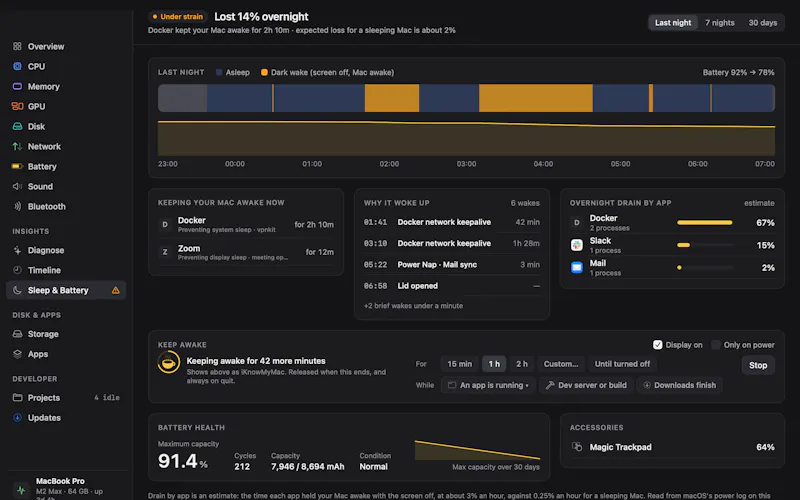Viewport: 800px width, 500px height.
Task: Stop the keep awake session
Action: point(758,365)
